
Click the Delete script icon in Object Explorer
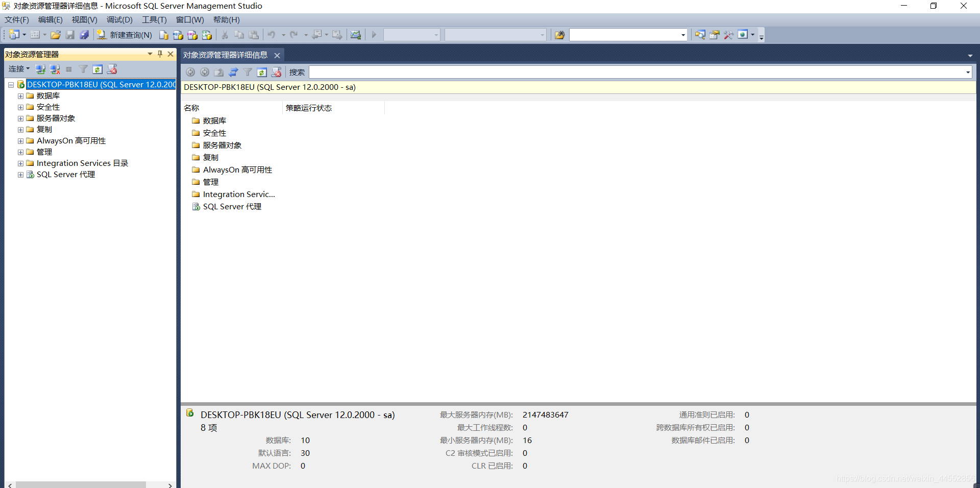pyautogui.click(x=112, y=69)
